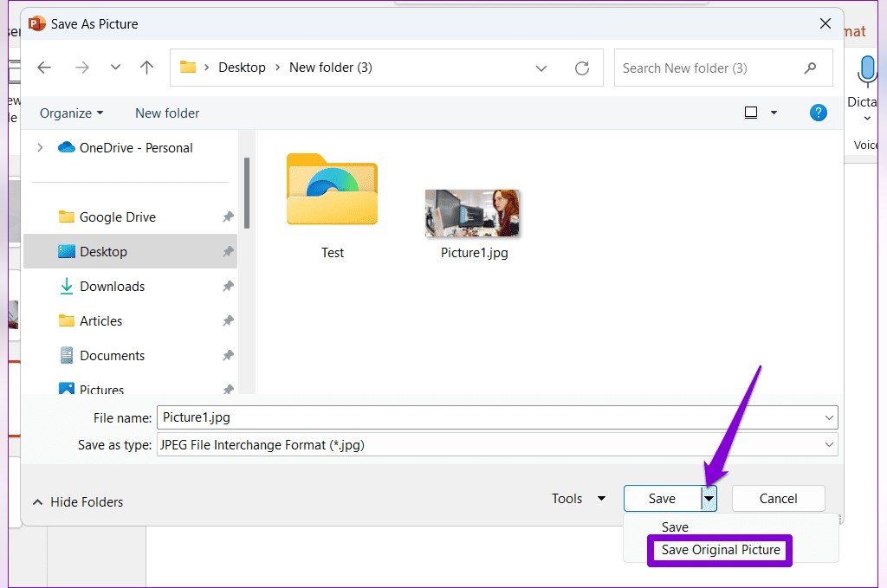Collapse navigation with Hide Folders

pyautogui.click(x=78, y=502)
